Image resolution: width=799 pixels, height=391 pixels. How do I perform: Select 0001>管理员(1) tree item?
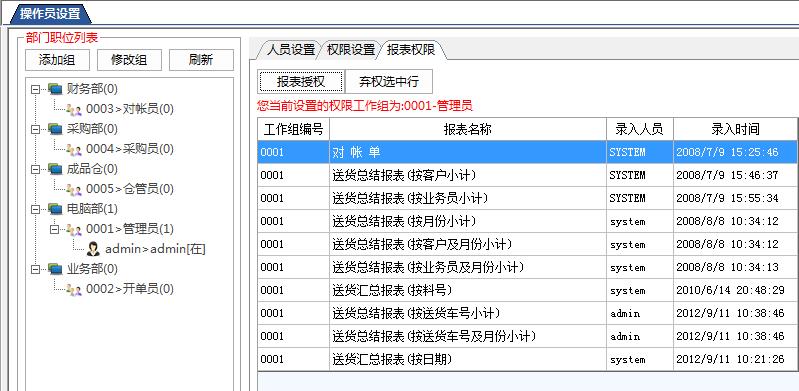(x=129, y=229)
